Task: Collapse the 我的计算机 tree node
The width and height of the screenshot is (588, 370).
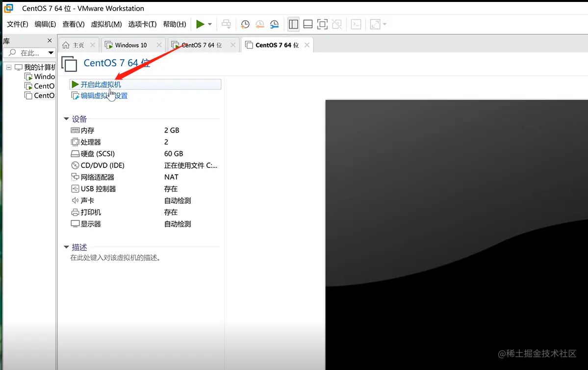Action: pos(9,68)
